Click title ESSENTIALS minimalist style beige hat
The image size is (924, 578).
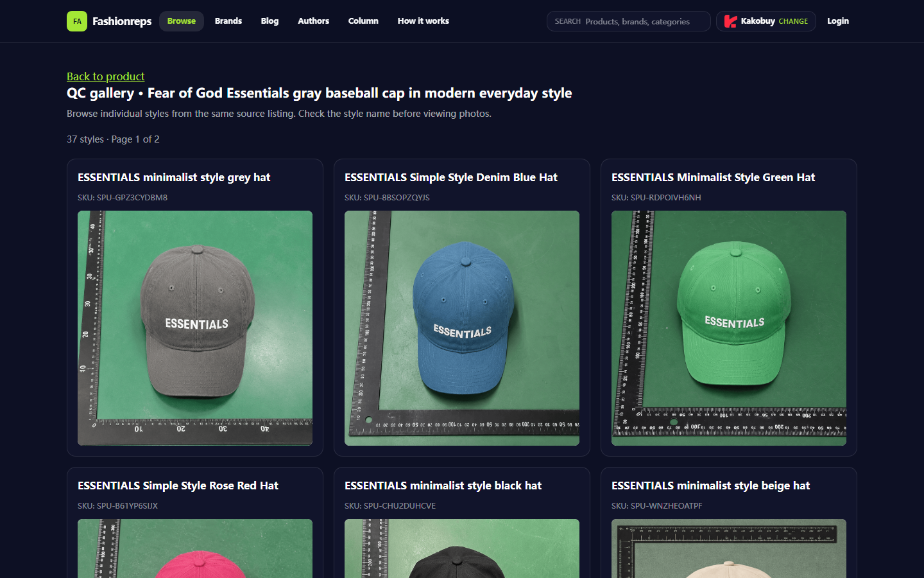710,486
